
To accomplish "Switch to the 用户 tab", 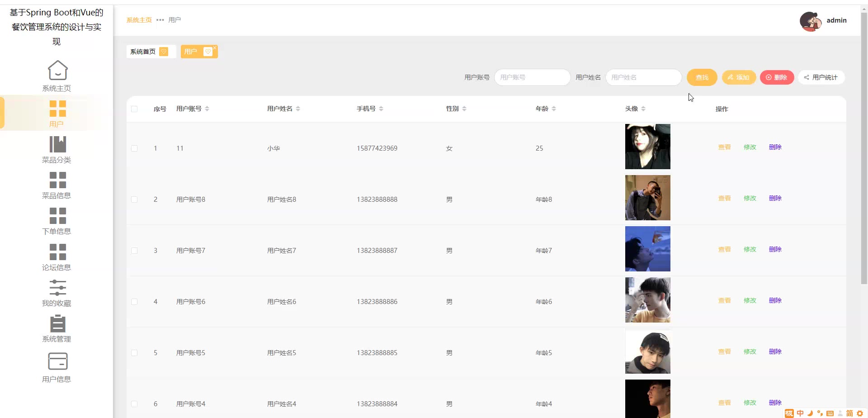I will coord(199,52).
